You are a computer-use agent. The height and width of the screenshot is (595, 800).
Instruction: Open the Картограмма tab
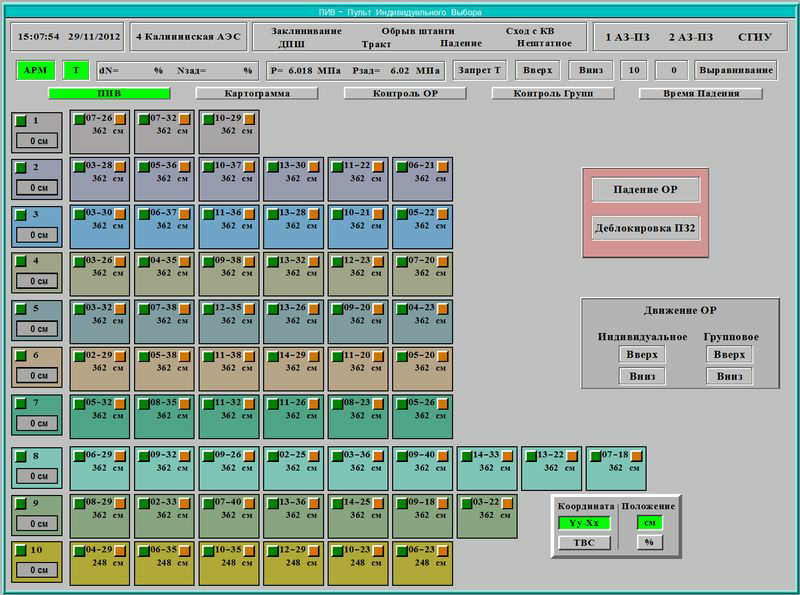click(x=257, y=93)
